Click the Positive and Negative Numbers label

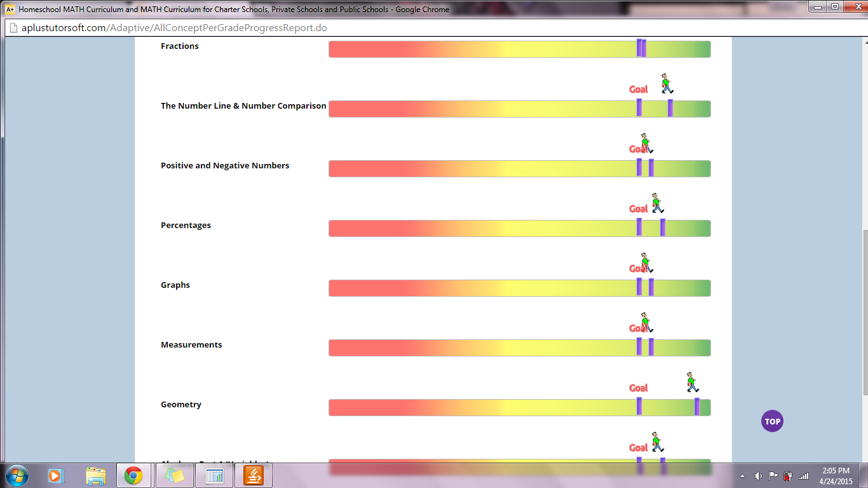(x=225, y=166)
